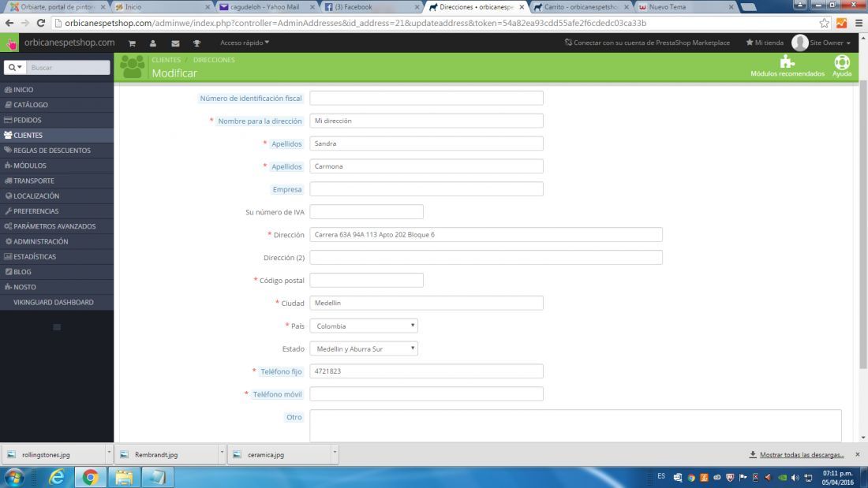Open MÓDULOS in the sidebar

tap(57, 166)
